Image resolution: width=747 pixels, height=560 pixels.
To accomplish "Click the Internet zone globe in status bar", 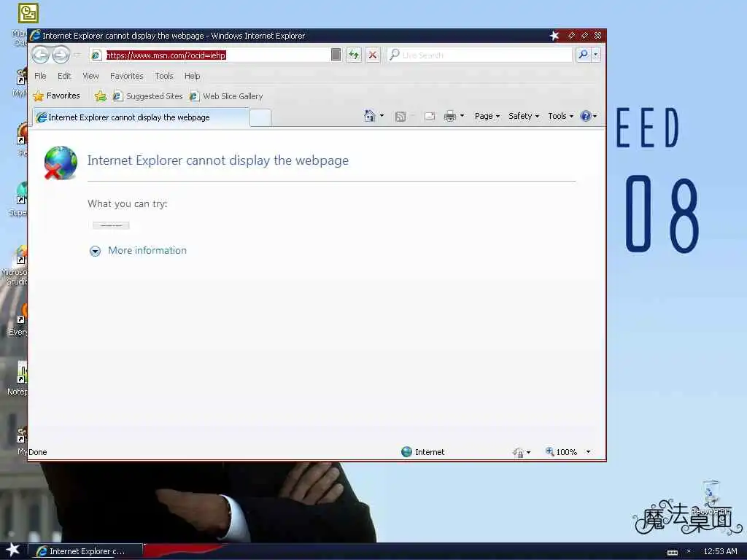I will pyautogui.click(x=406, y=452).
